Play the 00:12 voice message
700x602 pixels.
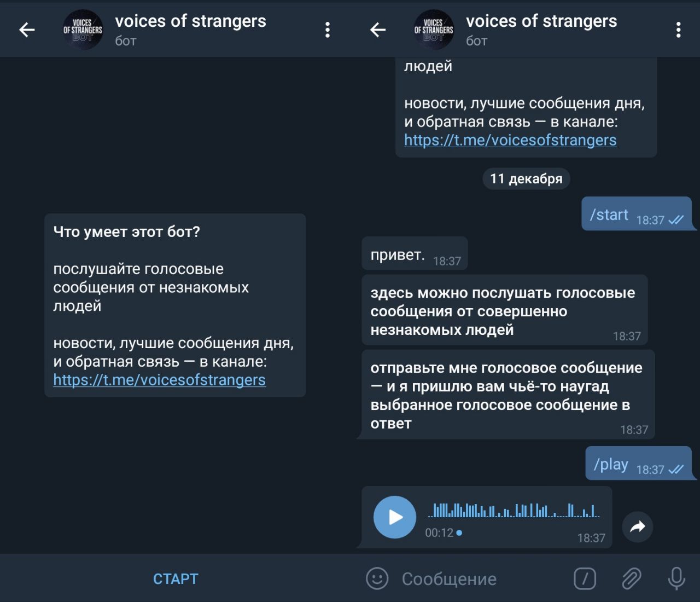395,517
